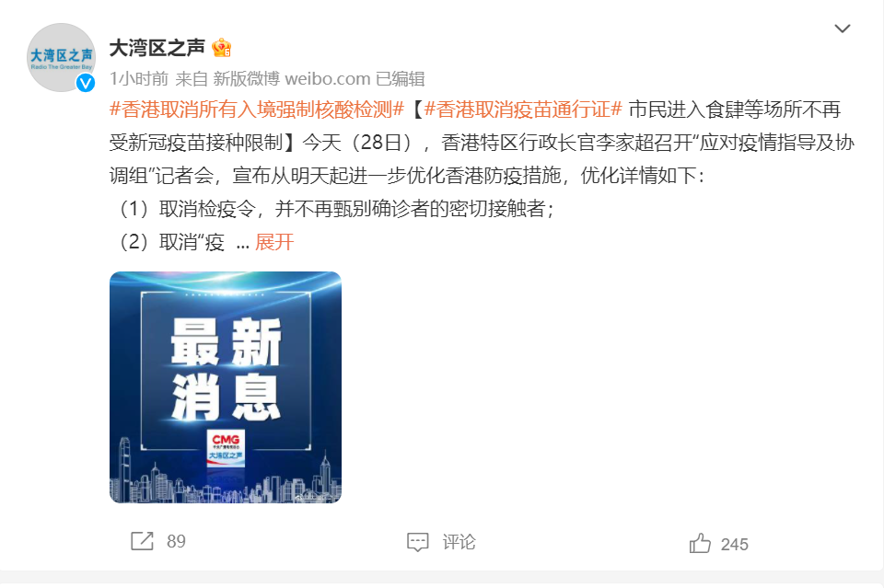Click the repost count 89
The image size is (884, 588).
[x=176, y=541]
